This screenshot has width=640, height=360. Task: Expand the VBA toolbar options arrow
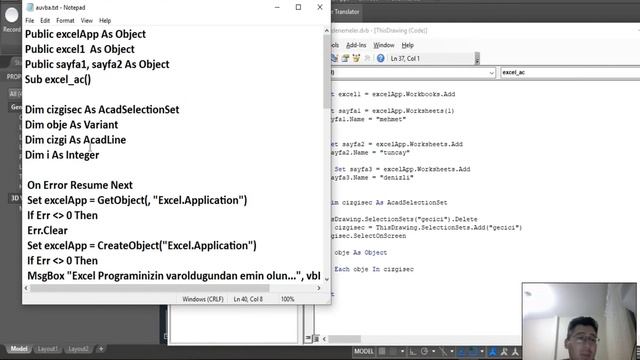[x=477, y=59]
